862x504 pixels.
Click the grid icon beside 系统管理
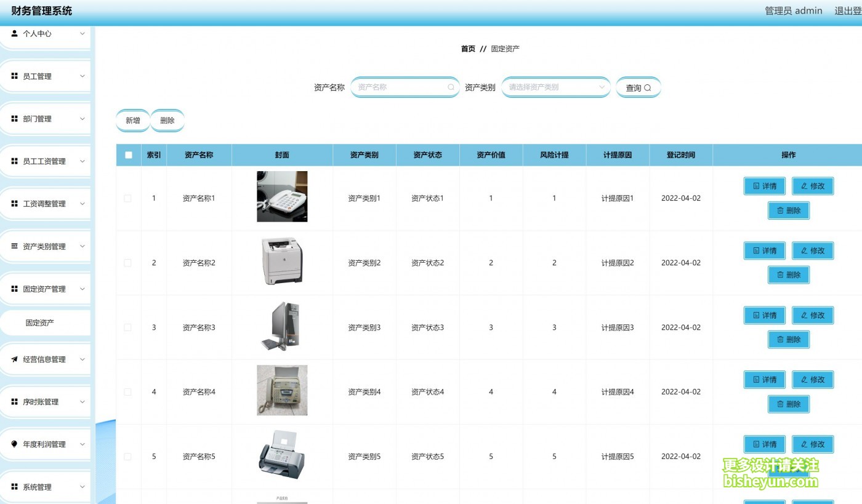(x=15, y=487)
